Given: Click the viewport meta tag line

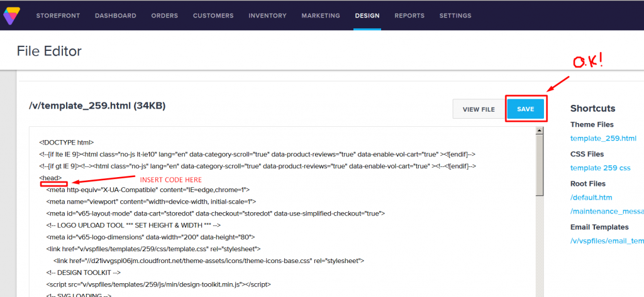Looking at the screenshot, I should click(151, 202).
